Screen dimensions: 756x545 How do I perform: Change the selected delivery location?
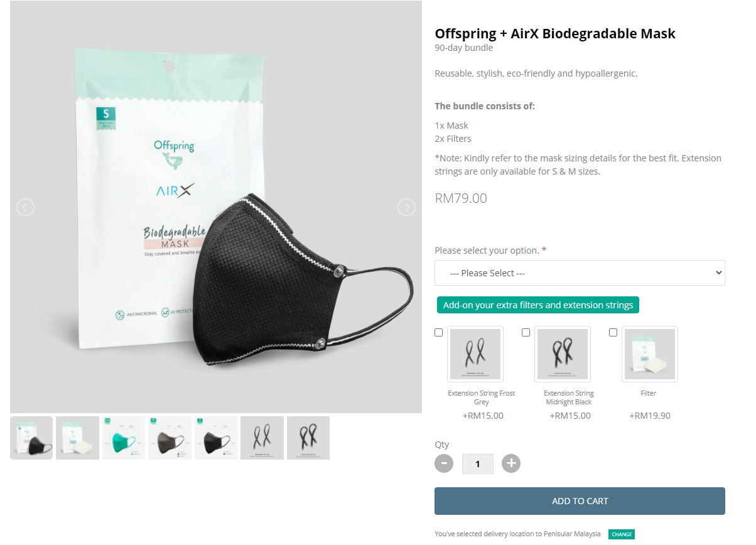[x=622, y=534]
